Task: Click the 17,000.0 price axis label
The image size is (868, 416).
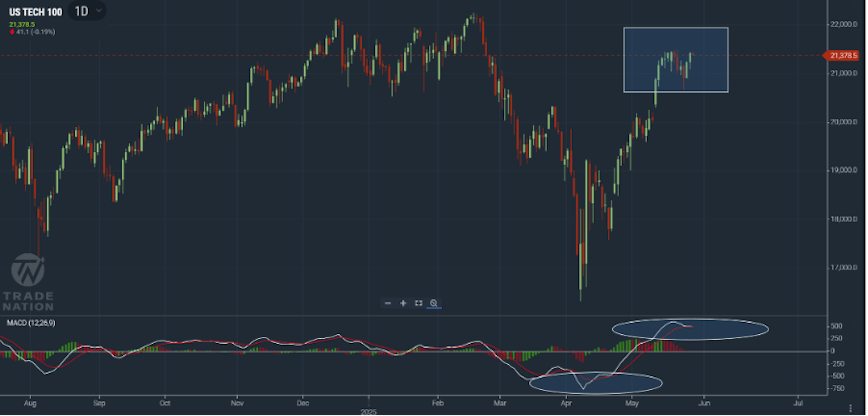Action: (844, 268)
